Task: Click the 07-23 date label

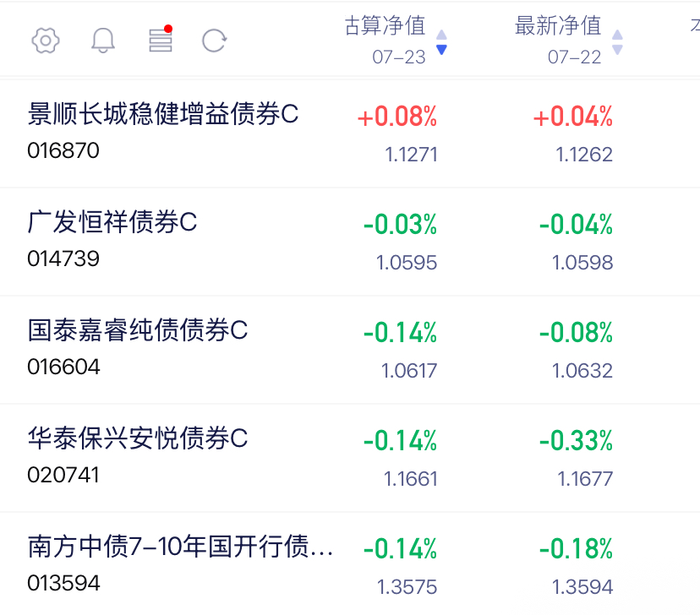Action: pyautogui.click(x=399, y=57)
